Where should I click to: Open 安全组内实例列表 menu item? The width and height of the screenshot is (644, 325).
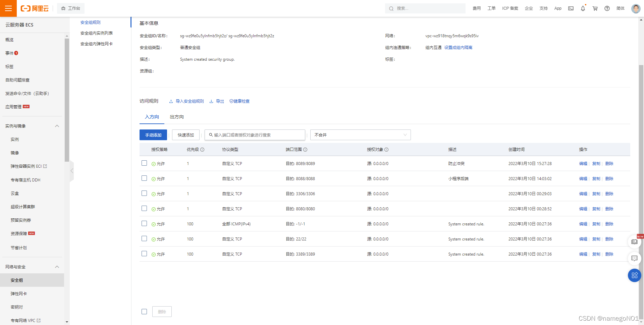(97, 33)
